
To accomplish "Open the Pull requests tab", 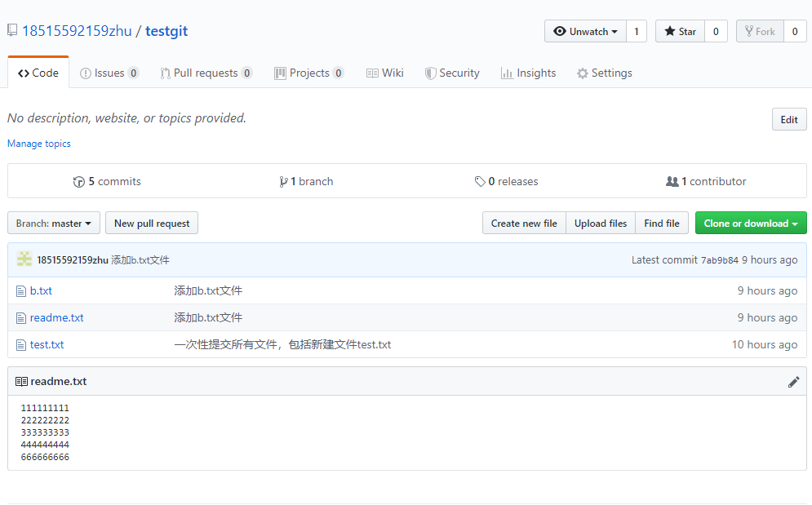I will click(x=206, y=73).
